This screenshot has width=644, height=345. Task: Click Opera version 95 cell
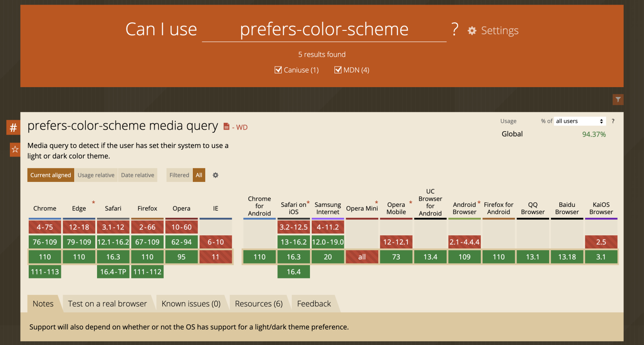182,257
